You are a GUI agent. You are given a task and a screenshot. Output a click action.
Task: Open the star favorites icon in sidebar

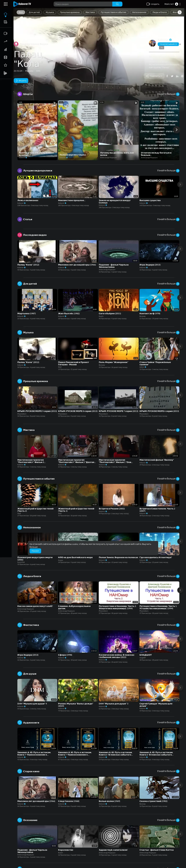tap(5, 65)
